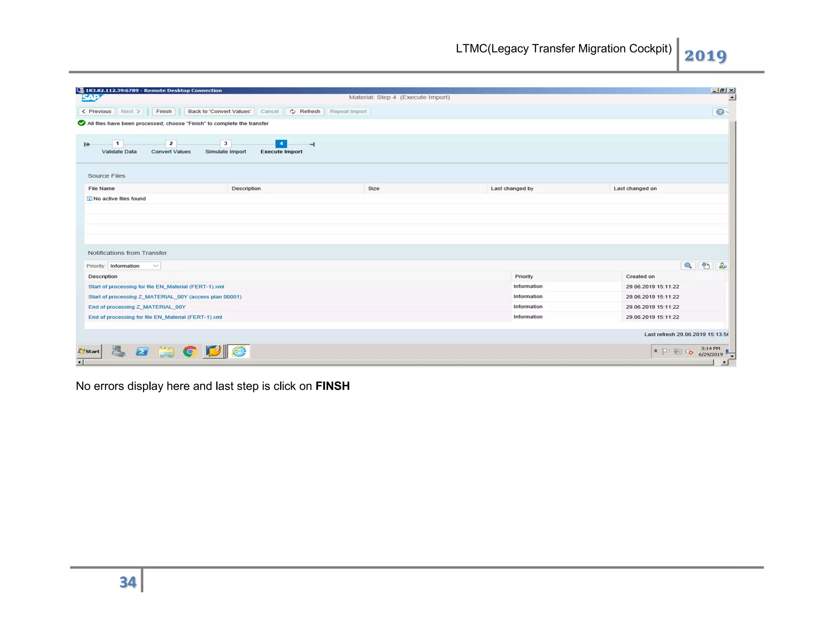Open Internet Explorer in the taskbar
The image size is (834, 644).
coord(239,351)
